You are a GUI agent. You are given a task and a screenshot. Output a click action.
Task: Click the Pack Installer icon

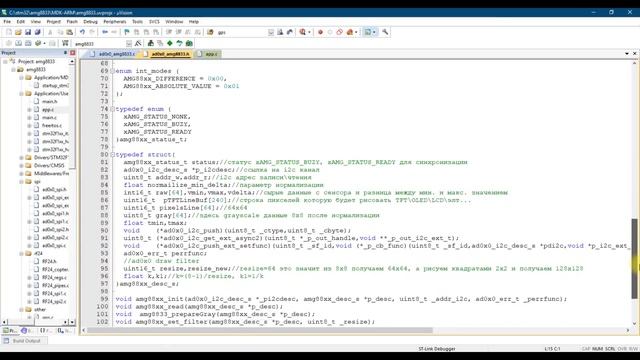(x=189, y=43)
